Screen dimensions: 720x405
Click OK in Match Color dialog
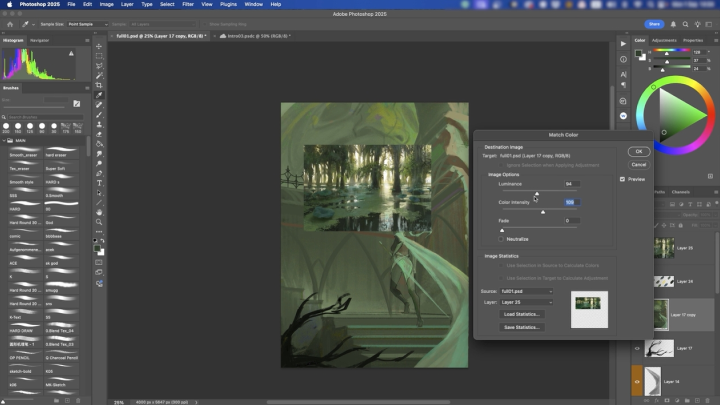pos(638,152)
